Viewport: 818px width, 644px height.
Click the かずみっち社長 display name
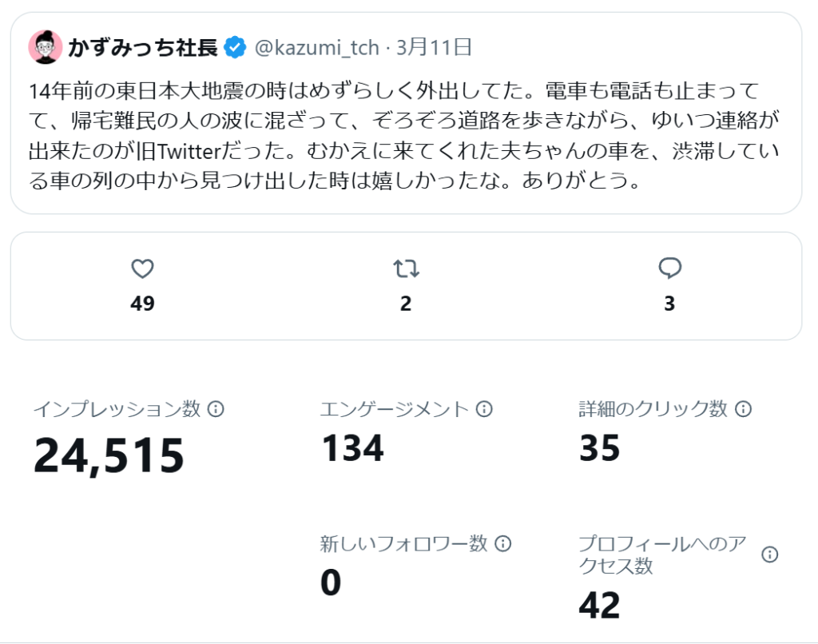(x=142, y=48)
